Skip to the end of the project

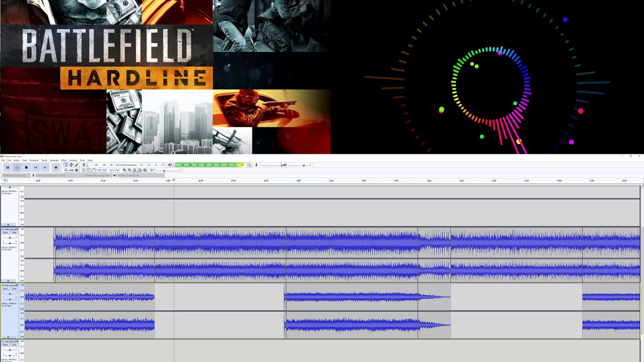pyautogui.click(x=45, y=167)
